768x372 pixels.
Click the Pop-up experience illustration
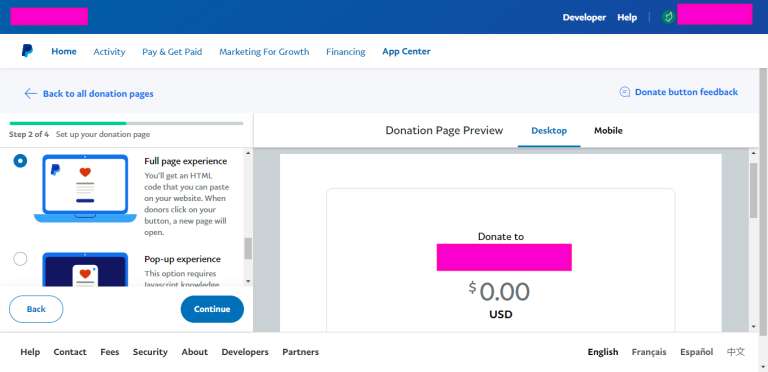point(85,269)
